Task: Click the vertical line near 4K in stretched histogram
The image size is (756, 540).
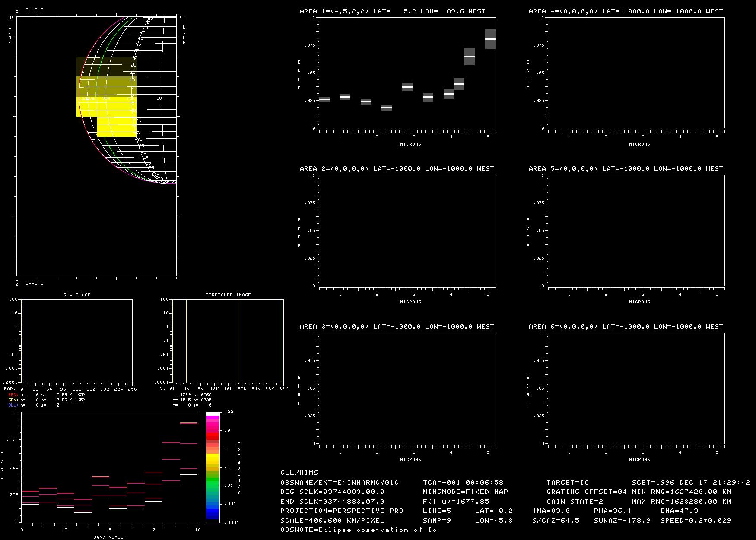Action: 186,341
